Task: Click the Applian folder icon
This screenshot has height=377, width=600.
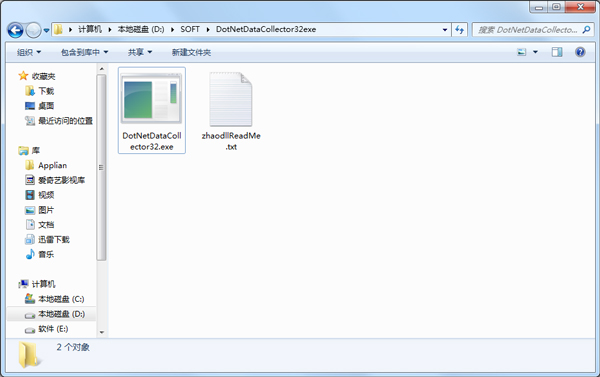Action: 30,165
